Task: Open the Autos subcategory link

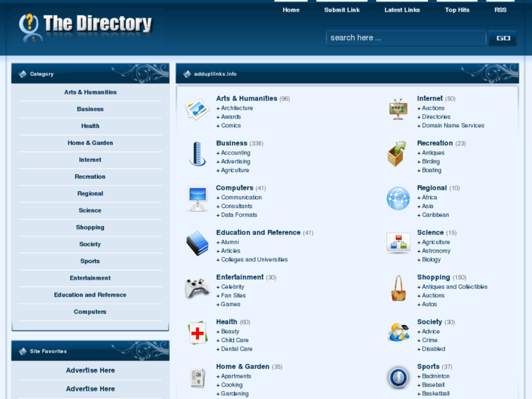Action: pos(430,305)
